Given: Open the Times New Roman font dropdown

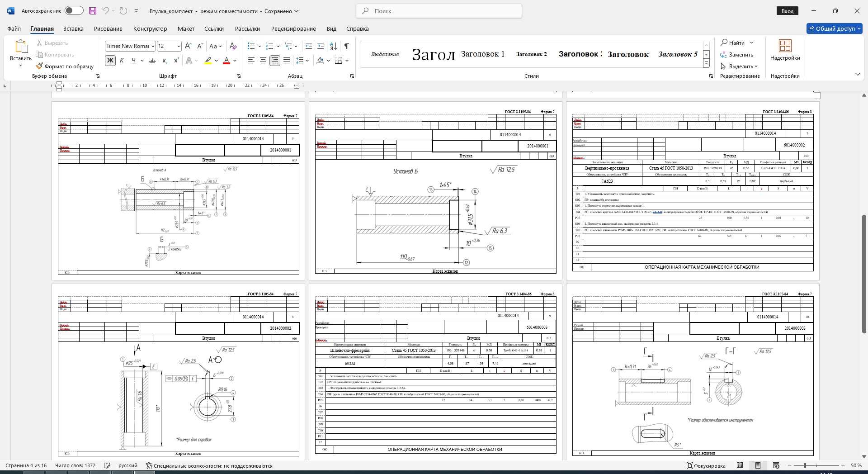Looking at the screenshot, I should (x=153, y=46).
